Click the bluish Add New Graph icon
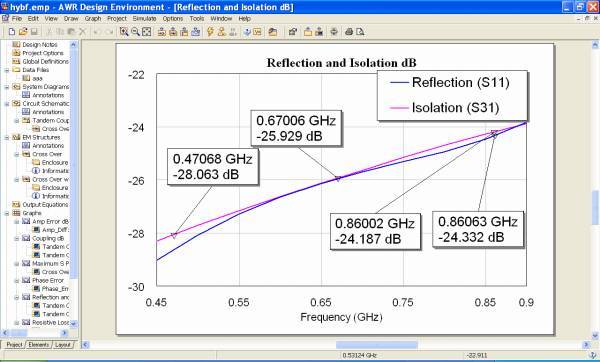The image size is (600, 362). 196,32
